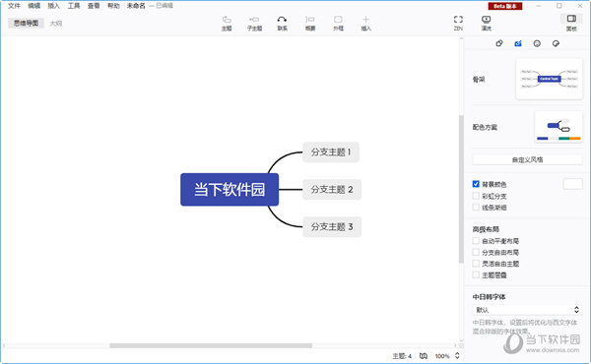
Task: Open the 工具 menu
Action: pyautogui.click(x=74, y=6)
